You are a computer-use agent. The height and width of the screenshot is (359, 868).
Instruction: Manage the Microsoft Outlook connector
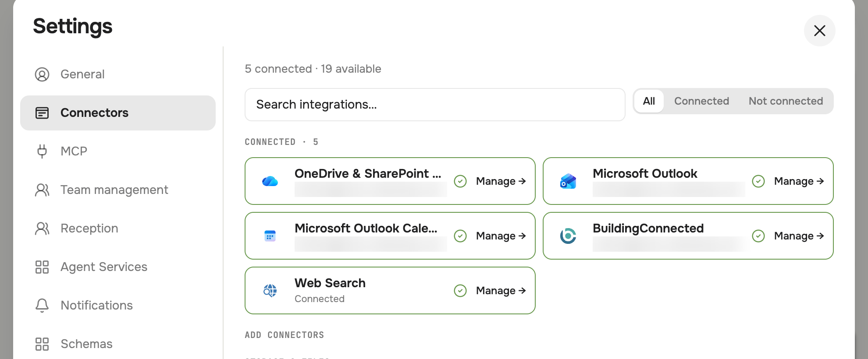pos(799,181)
